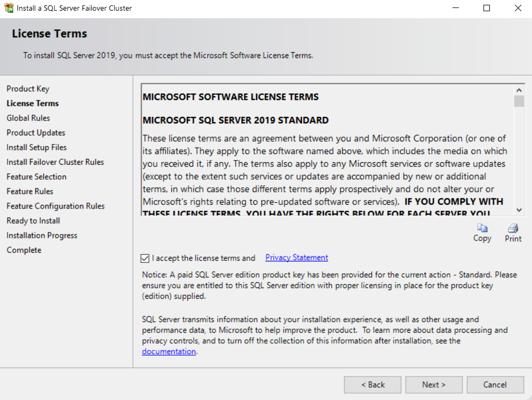The height and width of the screenshot is (400, 532).
Task: Maximize the installer window
Action: pos(487,8)
